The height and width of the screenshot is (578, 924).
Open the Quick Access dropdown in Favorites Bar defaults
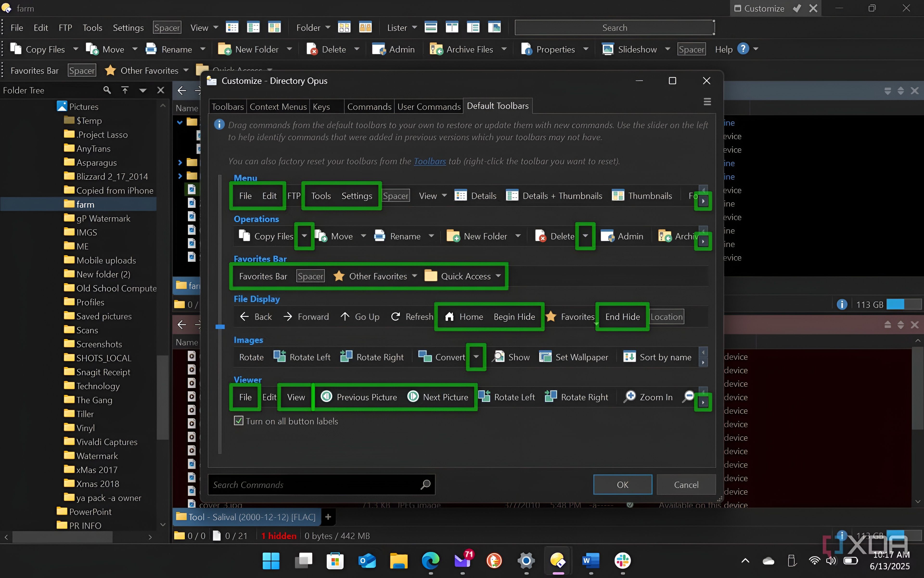click(x=498, y=276)
